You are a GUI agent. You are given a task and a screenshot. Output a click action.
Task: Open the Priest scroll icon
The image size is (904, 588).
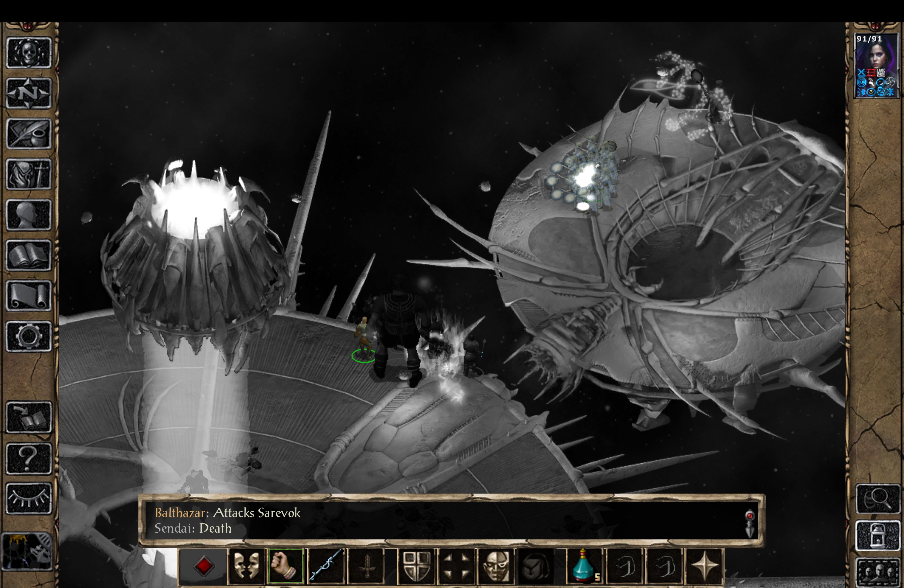[29, 296]
